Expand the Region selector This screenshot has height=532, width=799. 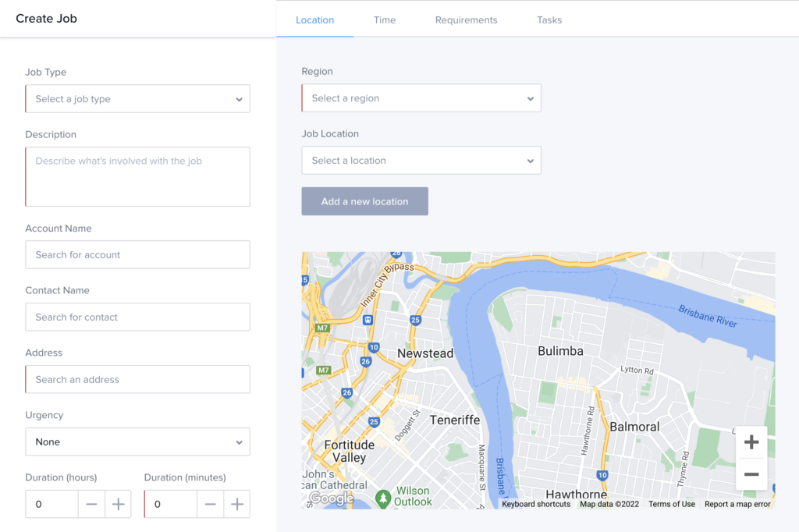point(421,98)
